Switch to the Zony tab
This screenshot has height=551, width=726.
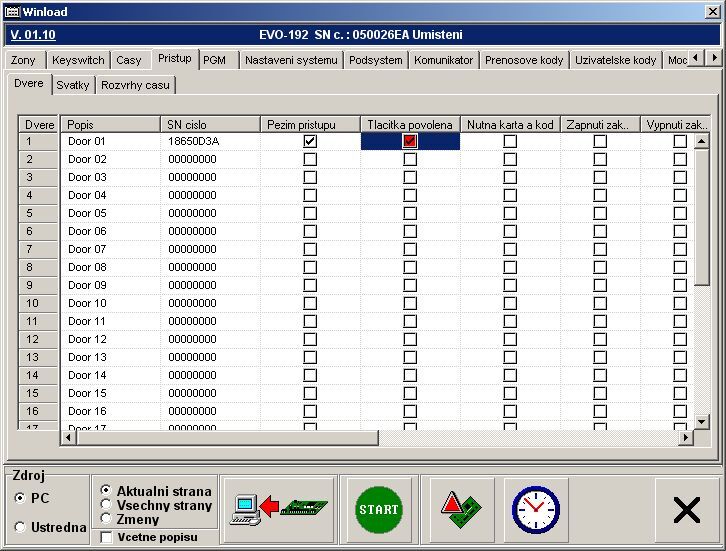(24, 60)
